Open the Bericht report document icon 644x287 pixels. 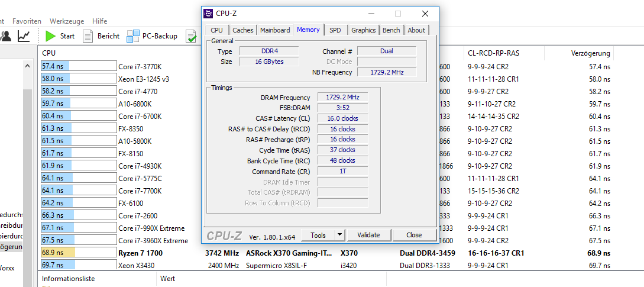coord(88,36)
